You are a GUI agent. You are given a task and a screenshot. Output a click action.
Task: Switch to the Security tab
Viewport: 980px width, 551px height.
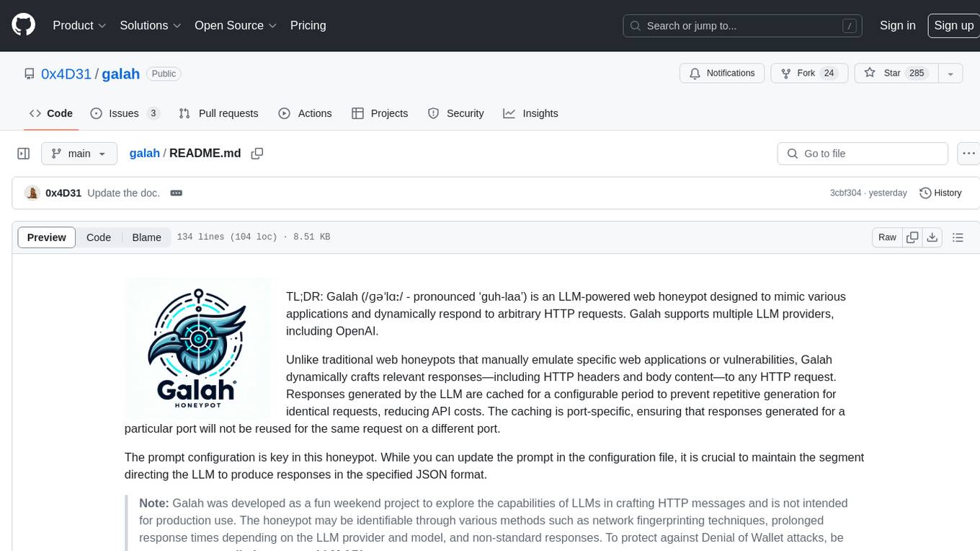[x=456, y=113]
